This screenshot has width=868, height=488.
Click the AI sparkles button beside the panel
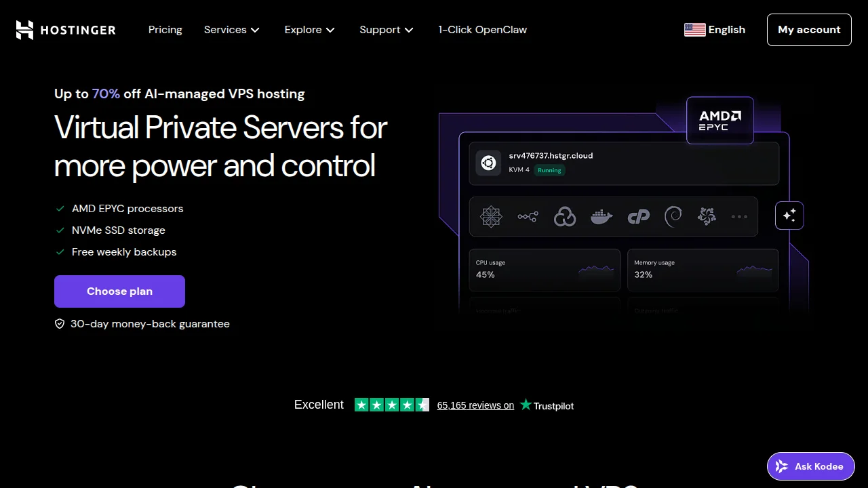pyautogui.click(x=789, y=215)
